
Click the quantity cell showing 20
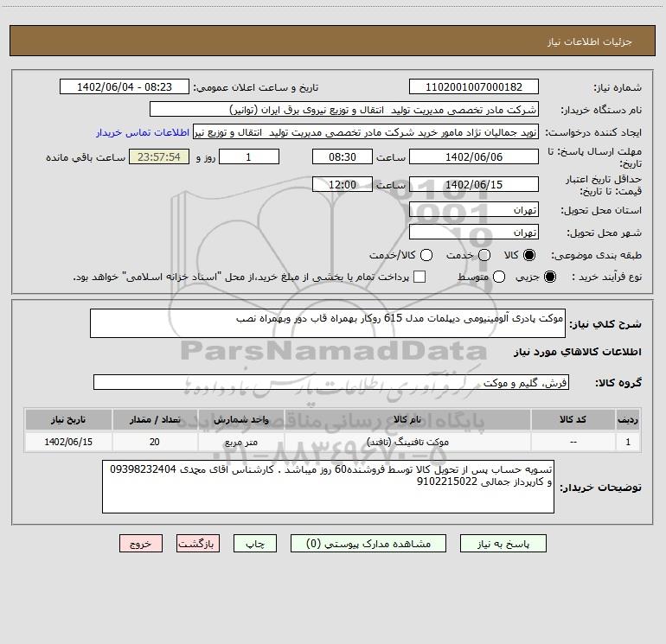(155, 442)
